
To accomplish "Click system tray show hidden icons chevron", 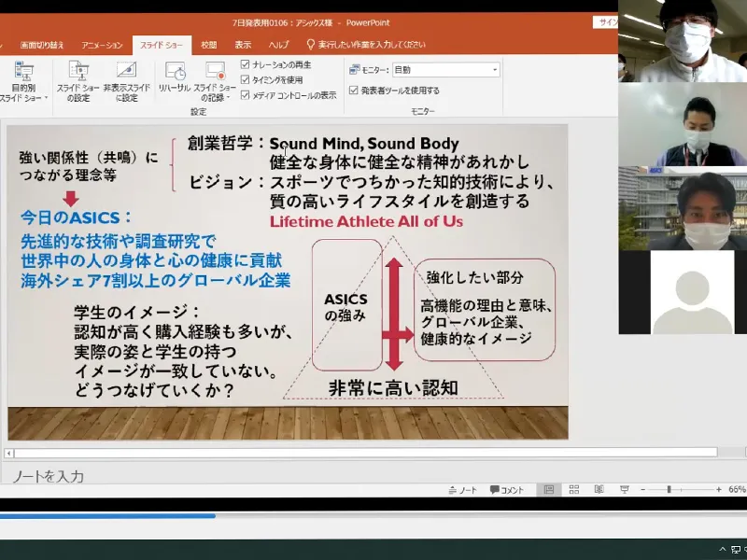I will (x=723, y=550).
